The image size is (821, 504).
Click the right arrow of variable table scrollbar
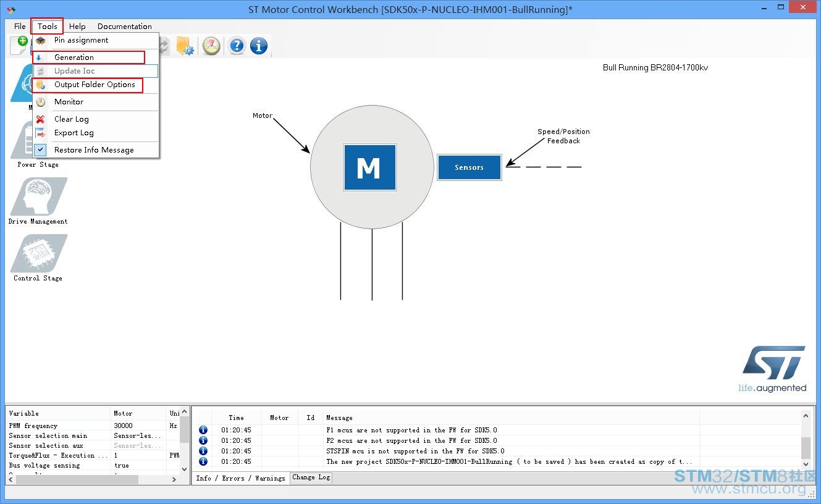coord(175,479)
